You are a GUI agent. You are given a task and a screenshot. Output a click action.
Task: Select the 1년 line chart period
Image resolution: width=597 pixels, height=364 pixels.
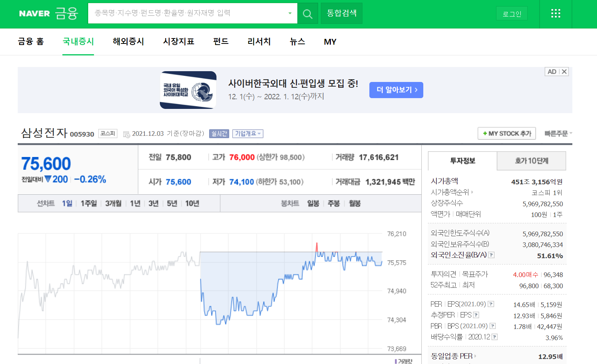[x=135, y=203]
